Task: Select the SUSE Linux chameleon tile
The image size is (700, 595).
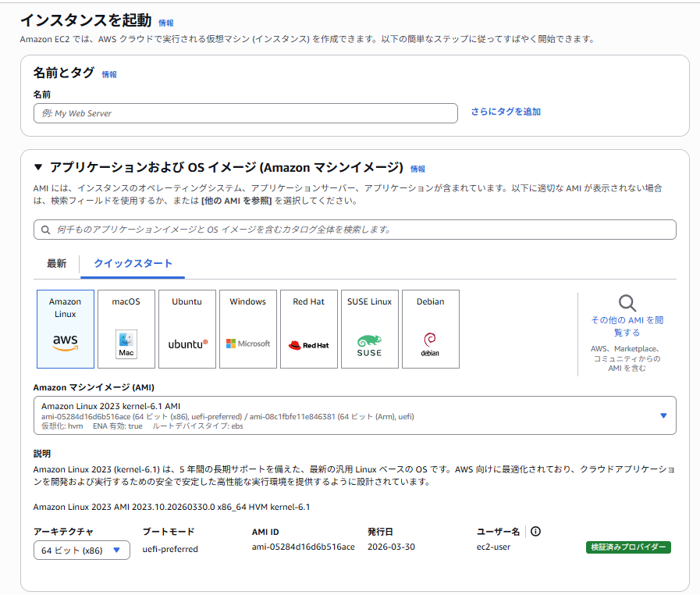Action: click(x=369, y=329)
